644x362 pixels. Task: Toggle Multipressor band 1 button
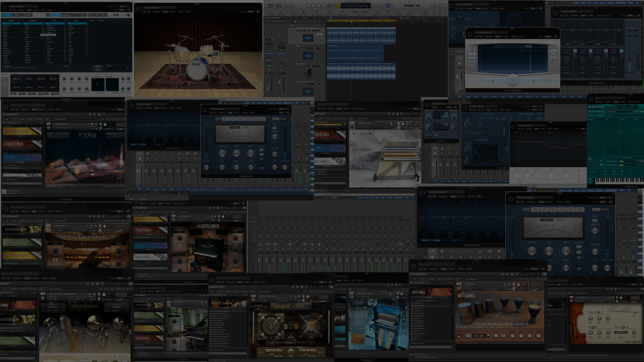click(x=575, y=51)
